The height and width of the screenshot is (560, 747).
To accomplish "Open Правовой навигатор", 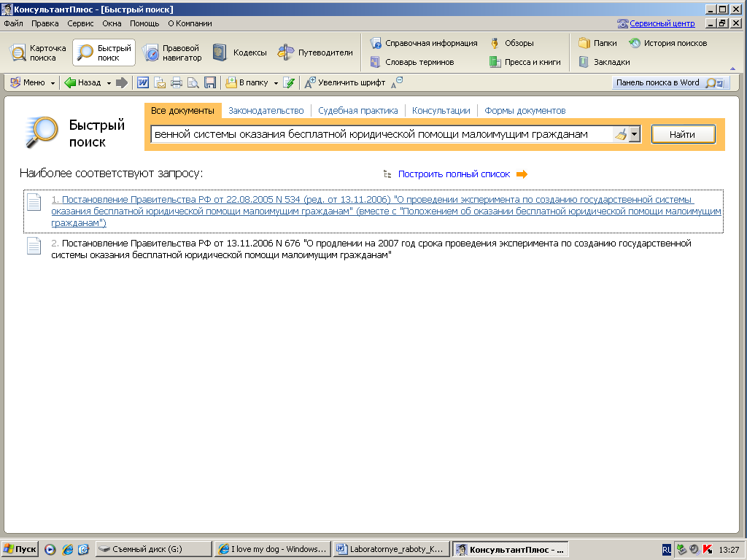I will point(172,52).
